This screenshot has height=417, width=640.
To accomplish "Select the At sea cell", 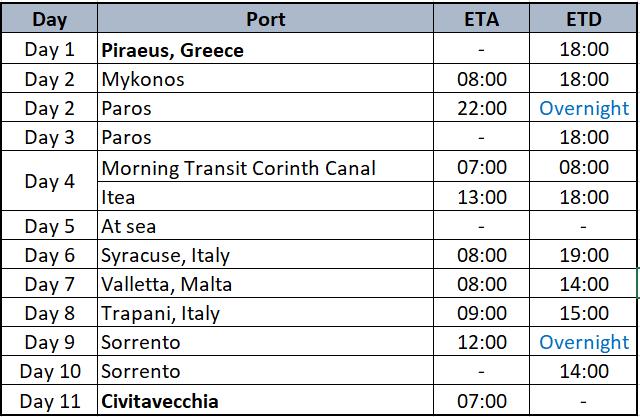I will pyautogui.click(x=265, y=226).
